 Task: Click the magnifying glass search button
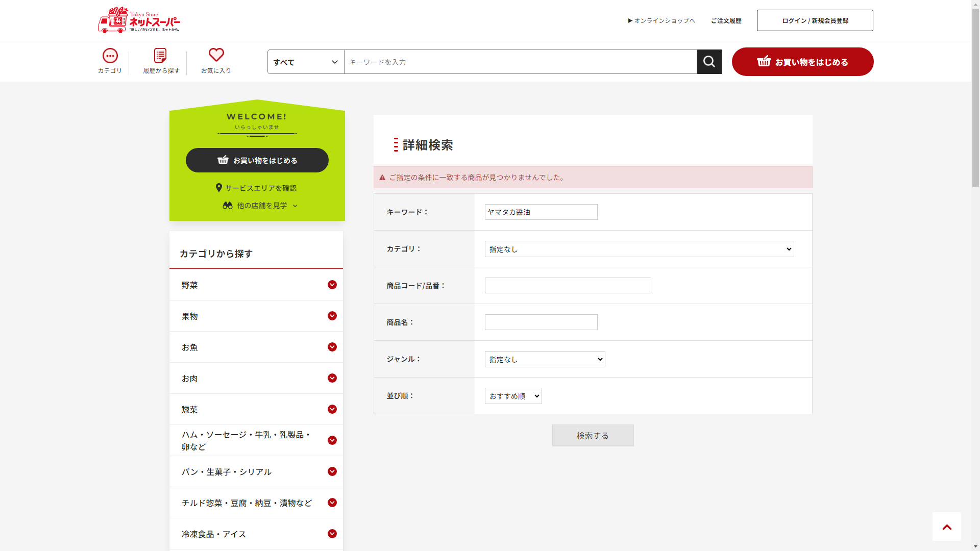[x=709, y=62]
